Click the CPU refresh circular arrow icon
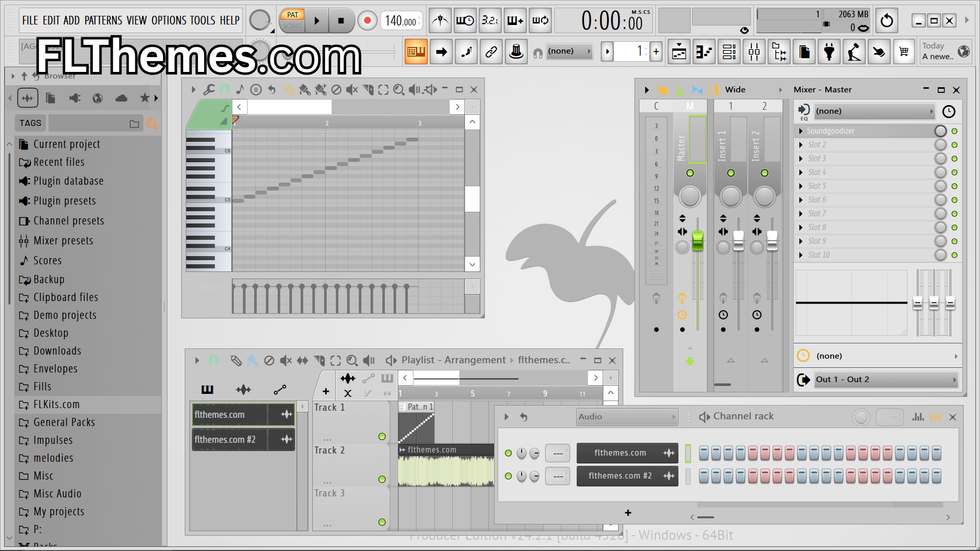 pos(887,21)
